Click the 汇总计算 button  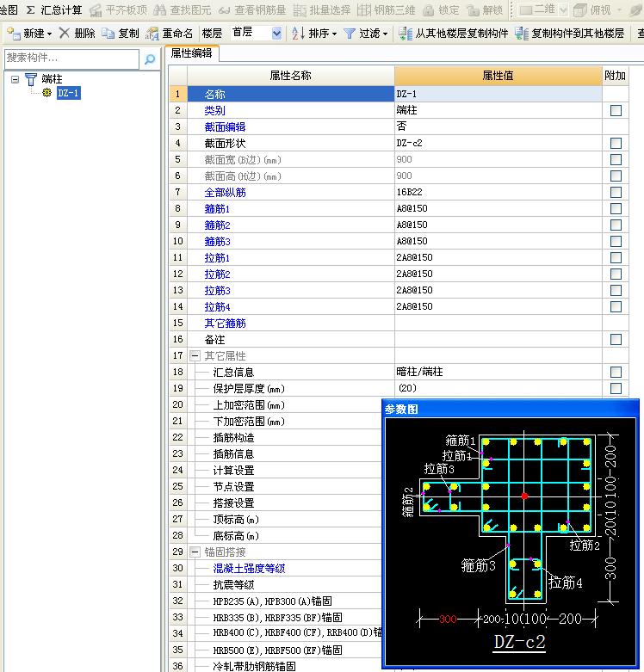click(54, 9)
